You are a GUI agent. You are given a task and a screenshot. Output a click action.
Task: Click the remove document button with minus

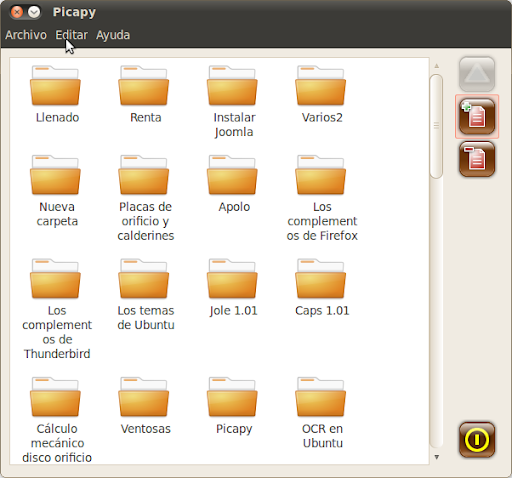coord(477,159)
